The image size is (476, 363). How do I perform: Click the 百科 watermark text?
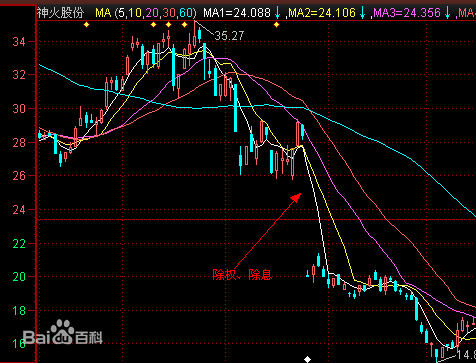pos(89,338)
